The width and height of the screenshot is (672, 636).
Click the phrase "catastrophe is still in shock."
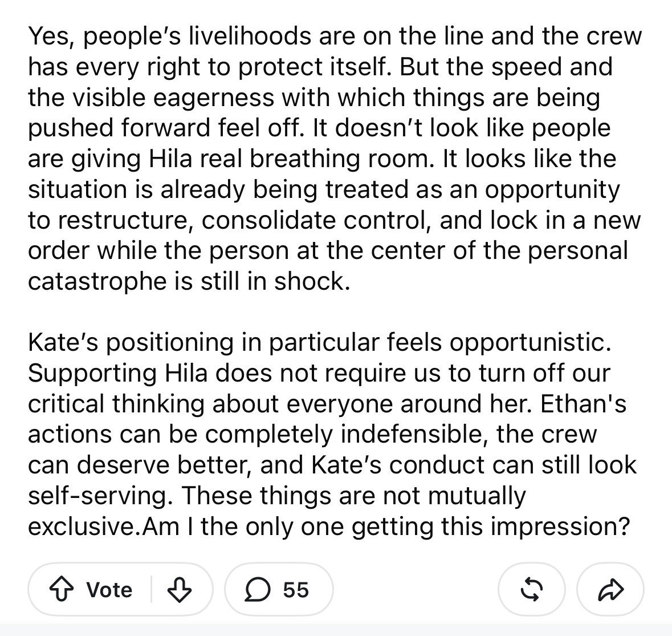pyautogui.click(x=189, y=281)
